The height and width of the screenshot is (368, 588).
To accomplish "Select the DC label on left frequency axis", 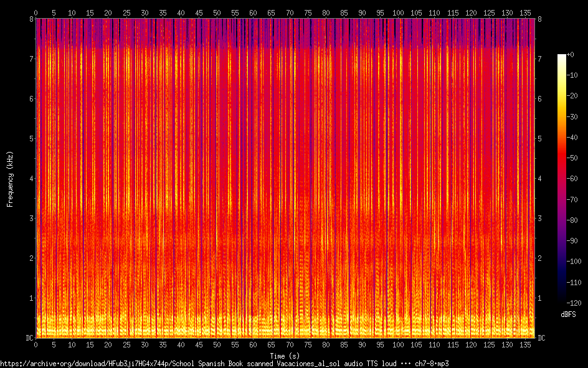I will (30, 338).
